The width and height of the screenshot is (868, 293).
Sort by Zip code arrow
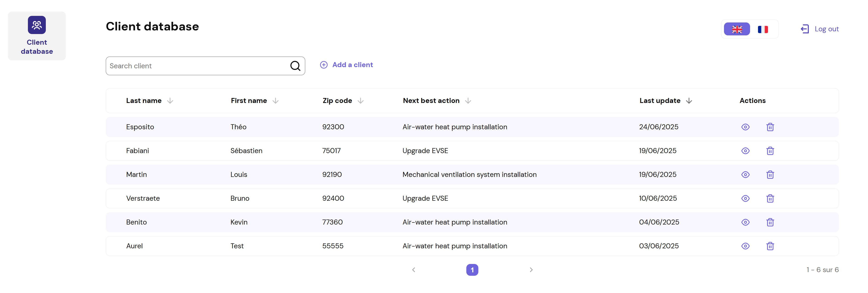360,101
